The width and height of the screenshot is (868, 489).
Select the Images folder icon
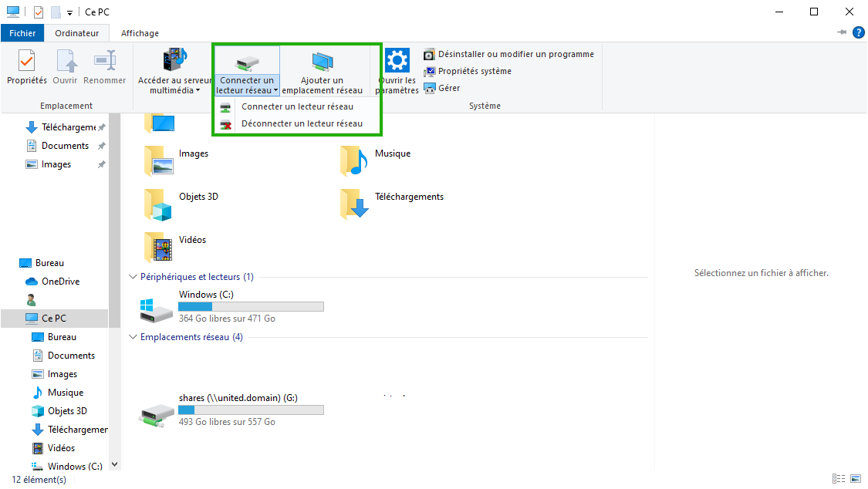160,160
